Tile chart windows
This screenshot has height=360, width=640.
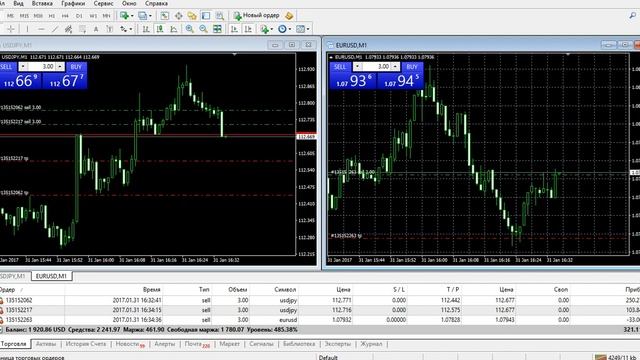pos(217,29)
